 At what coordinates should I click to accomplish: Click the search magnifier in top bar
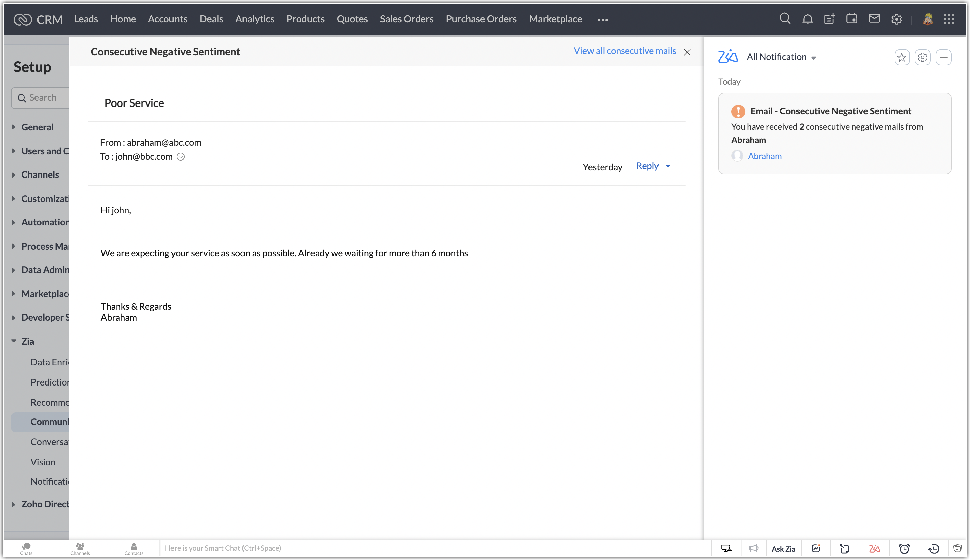[x=785, y=19]
